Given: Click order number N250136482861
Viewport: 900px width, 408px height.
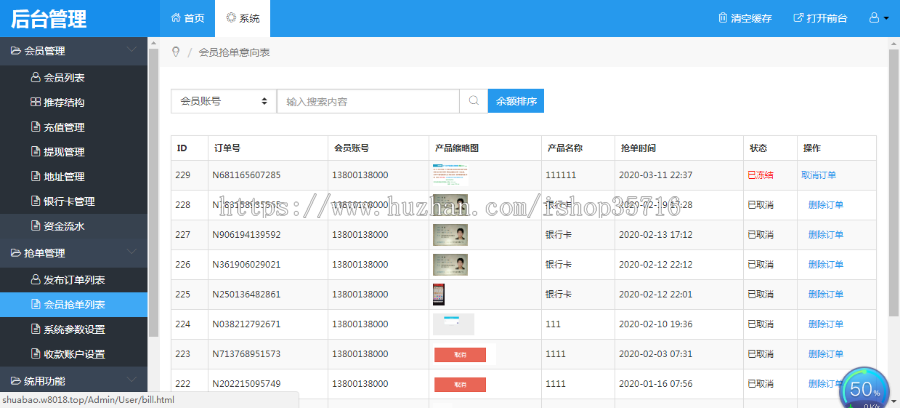Looking at the screenshot, I should pyautogui.click(x=246, y=294).
